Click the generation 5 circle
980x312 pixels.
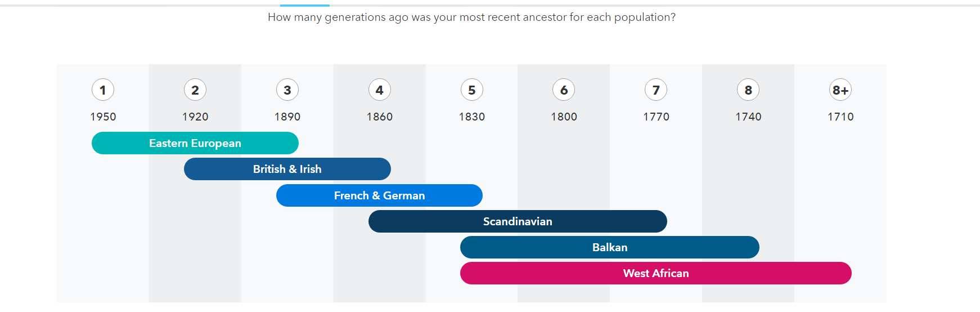472,90
